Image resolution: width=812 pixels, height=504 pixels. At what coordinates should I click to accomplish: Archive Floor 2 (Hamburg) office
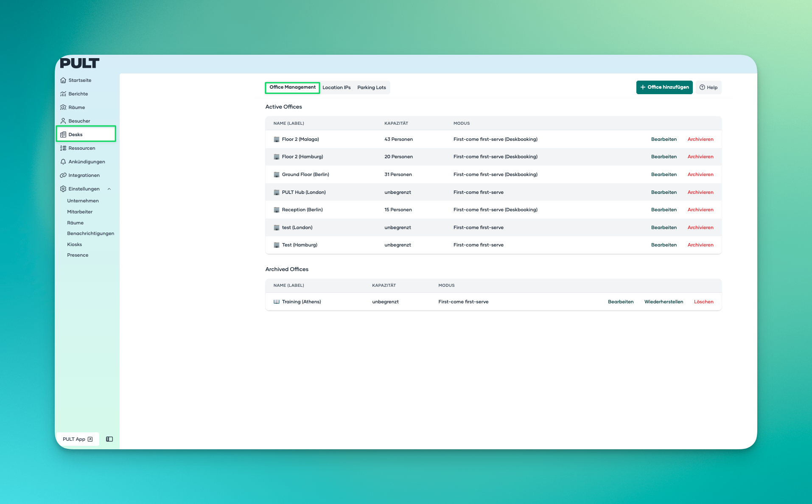(700, 157)
